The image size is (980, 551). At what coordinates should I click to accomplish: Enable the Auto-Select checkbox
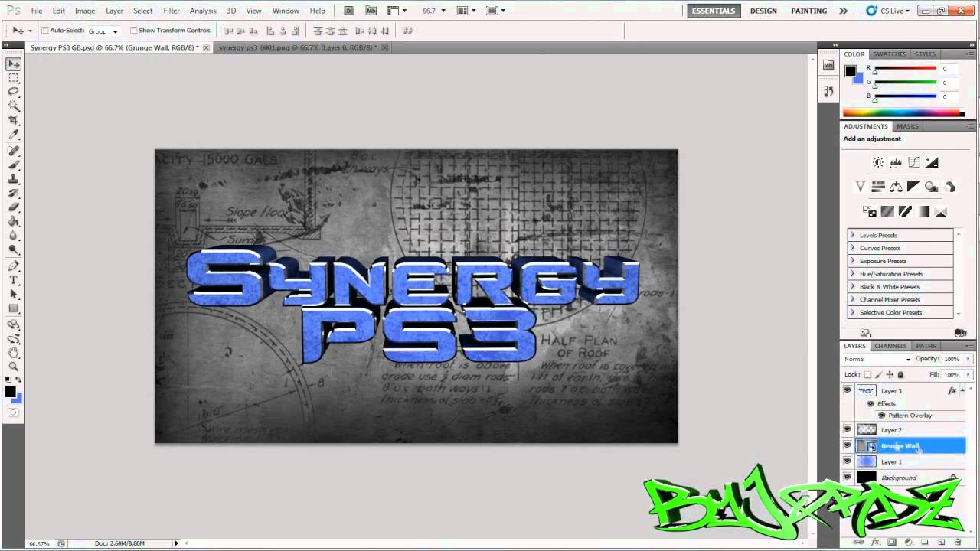click(45, 31)
